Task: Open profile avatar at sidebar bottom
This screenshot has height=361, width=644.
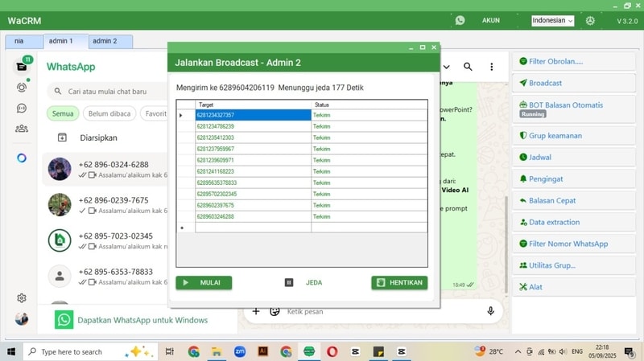Action: 22,318
